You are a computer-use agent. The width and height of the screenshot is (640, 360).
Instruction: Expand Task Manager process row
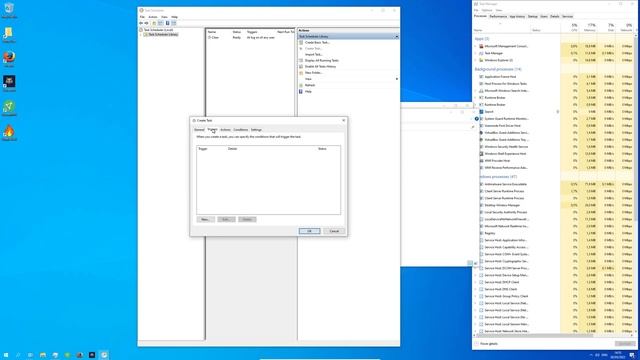(x=476, y=53)
